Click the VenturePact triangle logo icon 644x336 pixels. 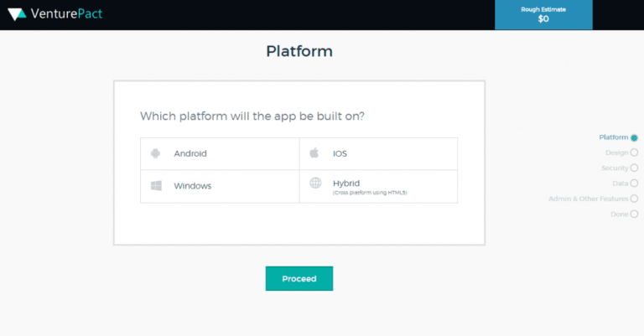[18, 15]
